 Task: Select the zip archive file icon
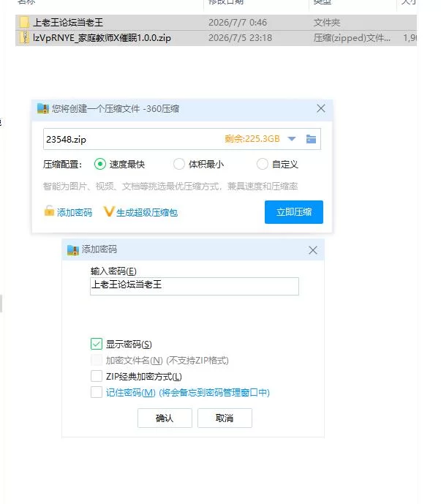click(x=24, y=37)
